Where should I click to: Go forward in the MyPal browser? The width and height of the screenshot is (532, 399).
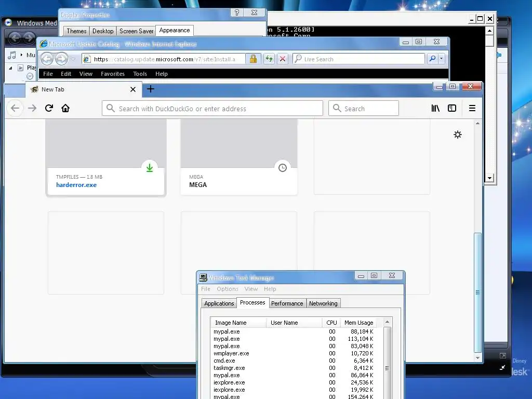[32, 108]
